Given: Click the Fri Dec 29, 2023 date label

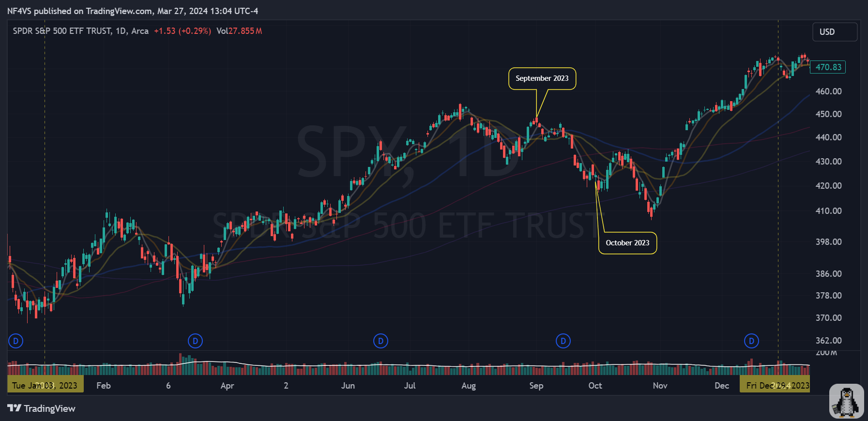Looking at the screenshot, I should 775,385.
